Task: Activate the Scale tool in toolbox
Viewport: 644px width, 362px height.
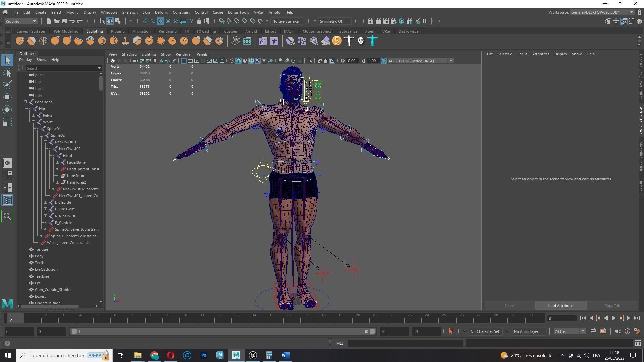Action: pyautogui.click(x=7, y=122)
